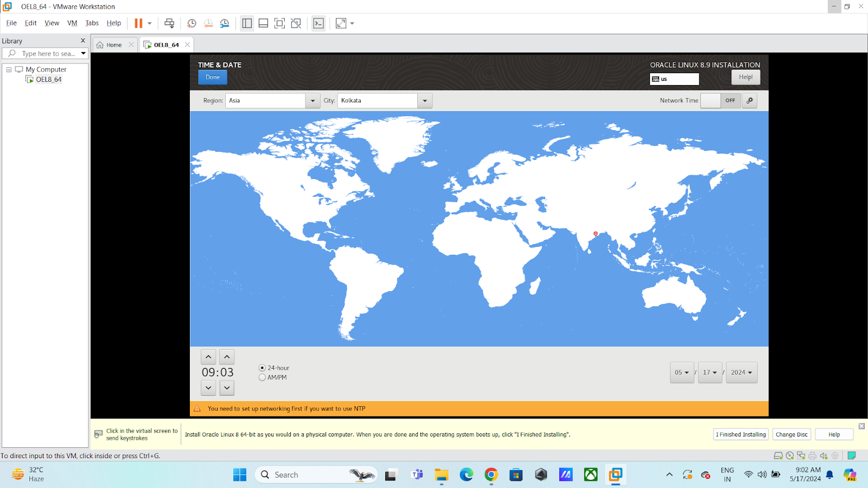
Task: Revert the VM to its snapshot
Action: click(208, 23)
